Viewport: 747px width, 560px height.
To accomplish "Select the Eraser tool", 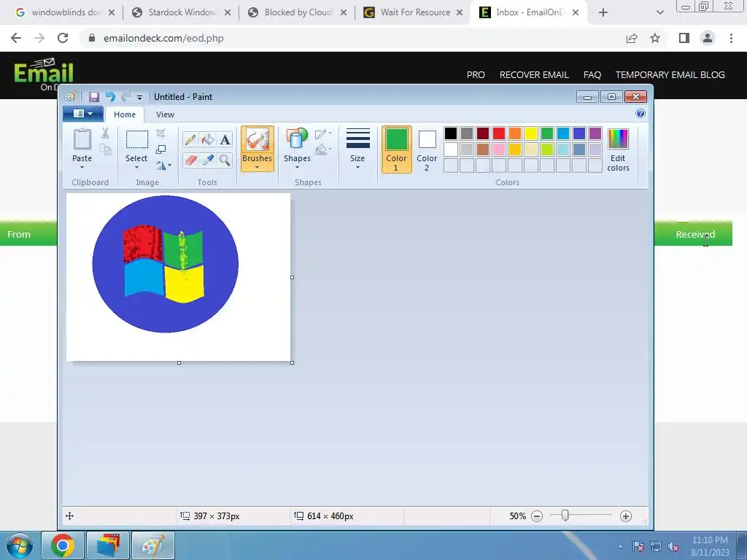I will (190, 160).
